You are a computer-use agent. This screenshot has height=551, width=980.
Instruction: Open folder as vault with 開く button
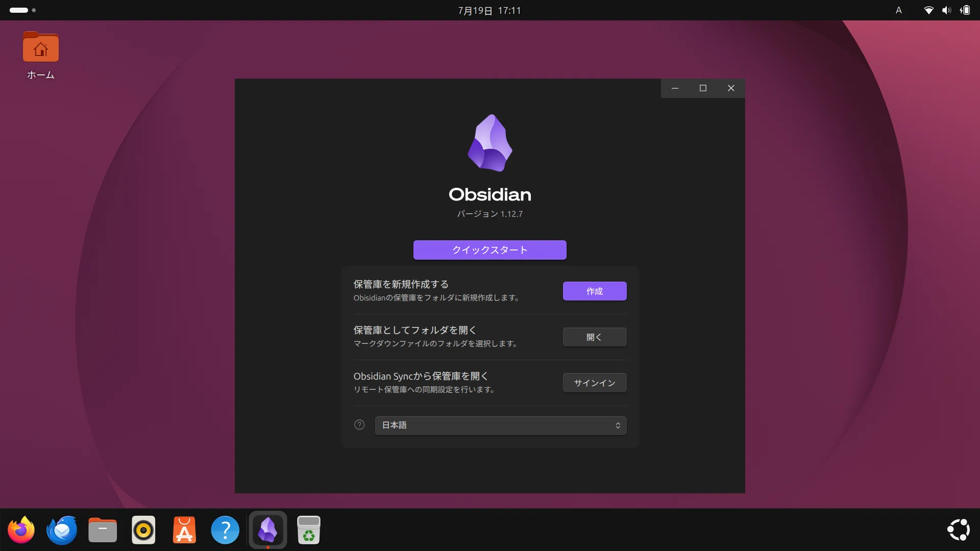(595, 337)
